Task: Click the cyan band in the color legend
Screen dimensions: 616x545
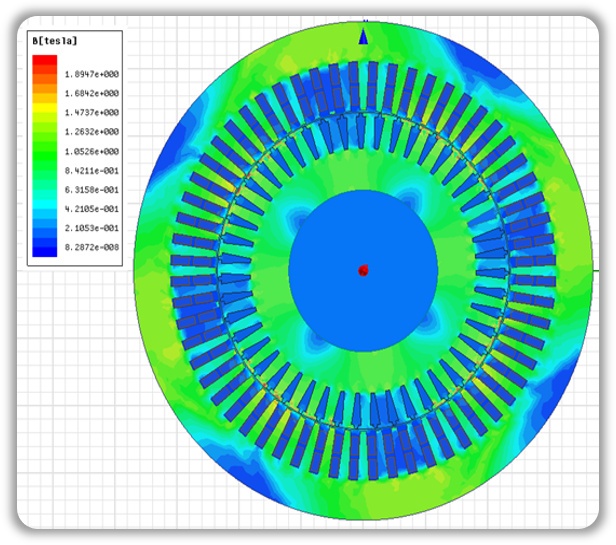Action: pos(44,204)
